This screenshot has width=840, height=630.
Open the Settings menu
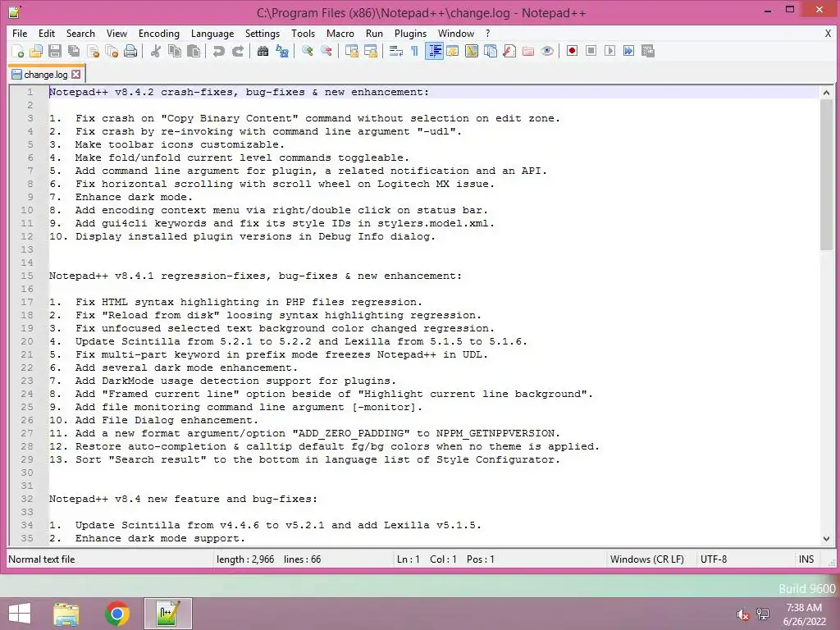[262, 33]
